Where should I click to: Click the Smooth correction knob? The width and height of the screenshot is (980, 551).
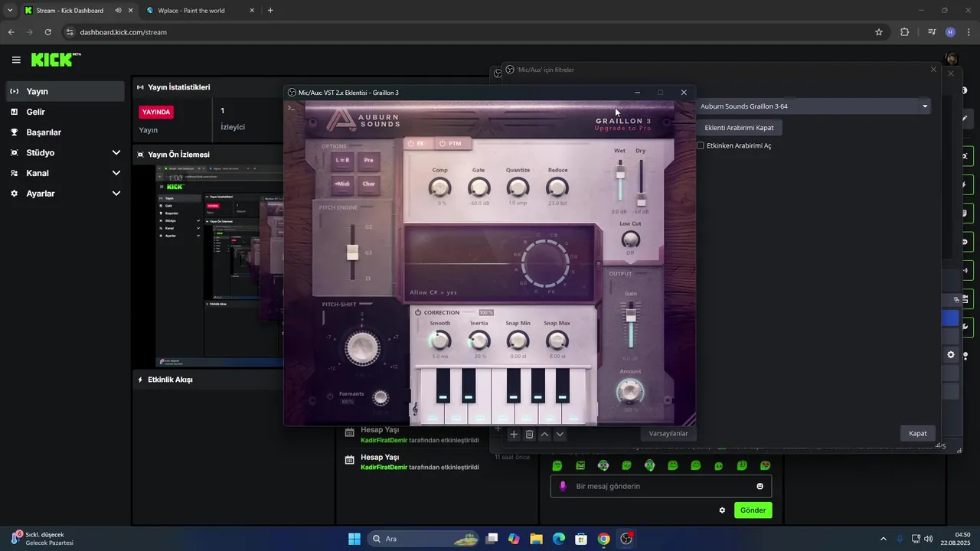439,341
